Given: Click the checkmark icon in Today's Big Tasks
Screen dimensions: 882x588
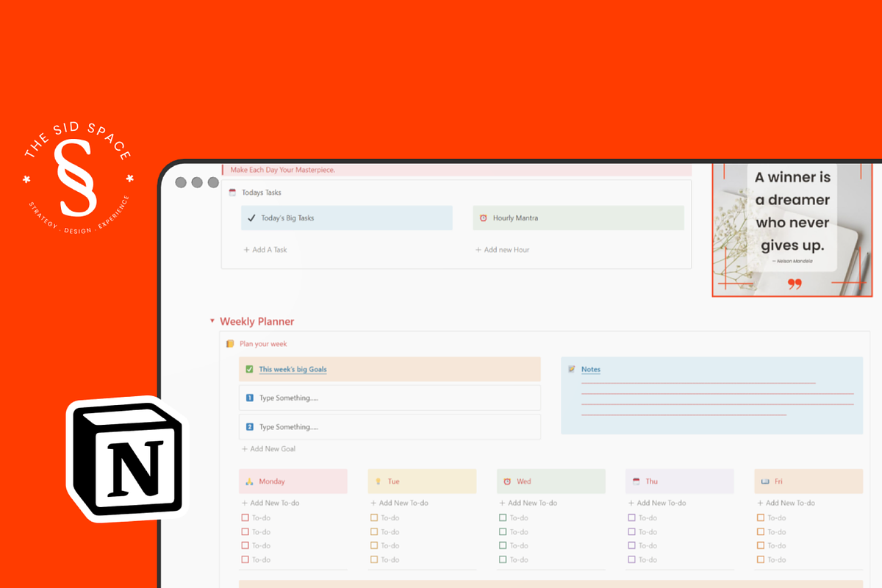Looking at the screenshot, I should pyautogui.click(x=251, y=218).
